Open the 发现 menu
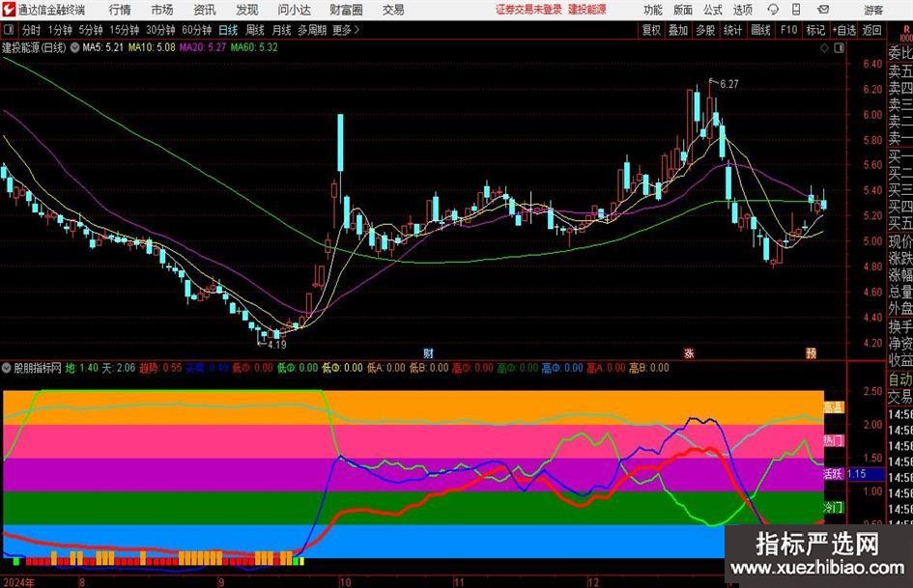This screenshot has height=588, width=913. [247, 10]
